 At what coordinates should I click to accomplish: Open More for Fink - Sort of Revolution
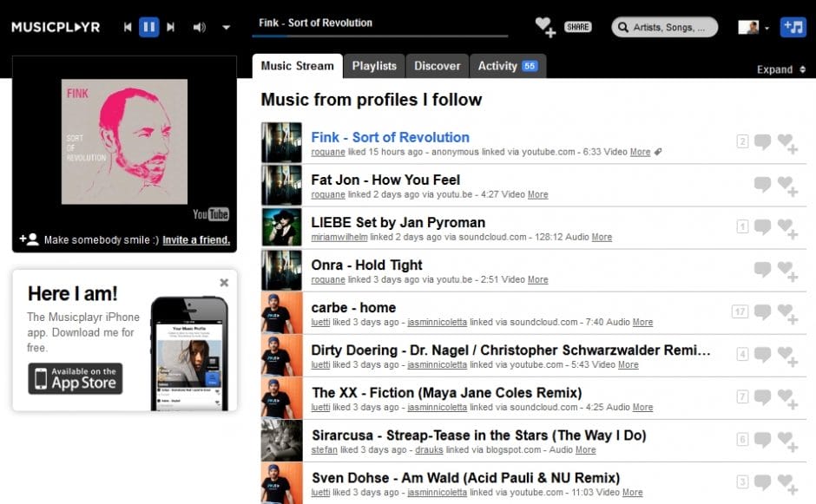640,152
